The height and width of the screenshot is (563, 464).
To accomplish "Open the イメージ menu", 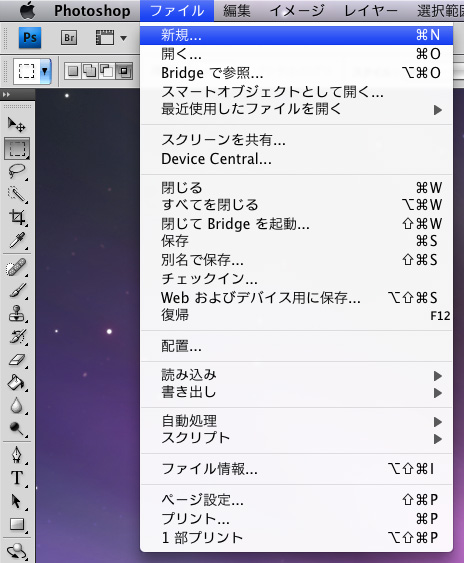I will [297, 11].
